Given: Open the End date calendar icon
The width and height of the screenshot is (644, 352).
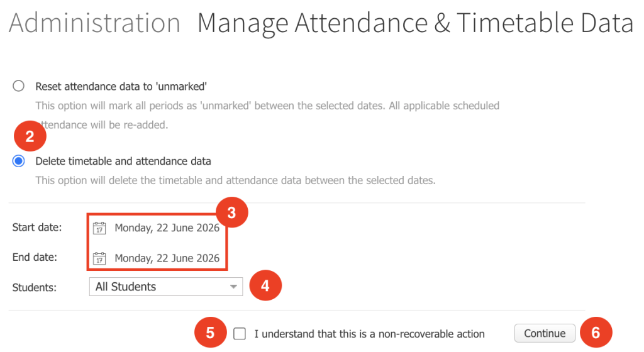Looking at the screenshot, I should coord(99,258).
